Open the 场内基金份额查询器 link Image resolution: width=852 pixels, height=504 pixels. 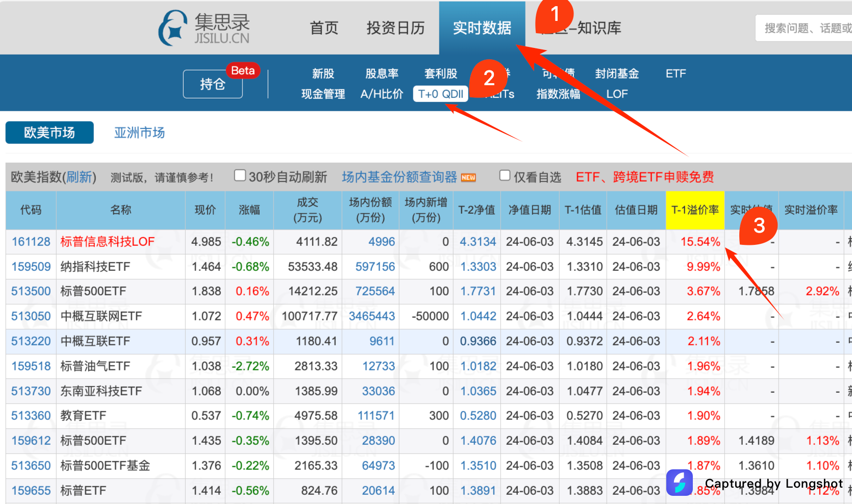click(x=399, y=178)
